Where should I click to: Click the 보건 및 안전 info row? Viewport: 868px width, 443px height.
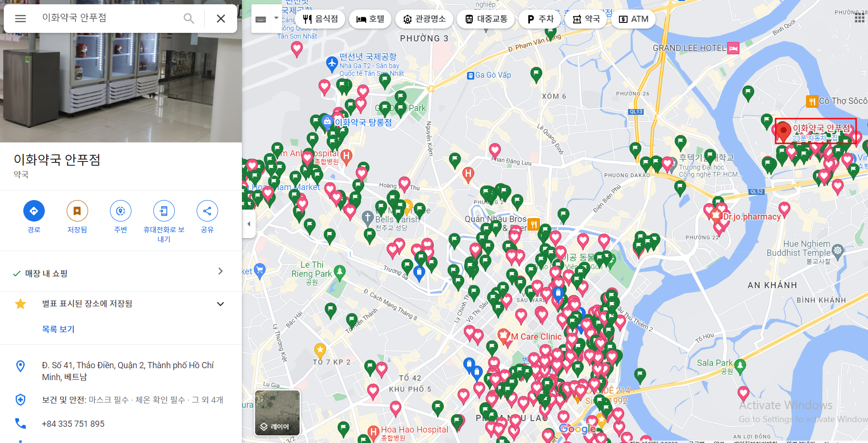point(121,400)
